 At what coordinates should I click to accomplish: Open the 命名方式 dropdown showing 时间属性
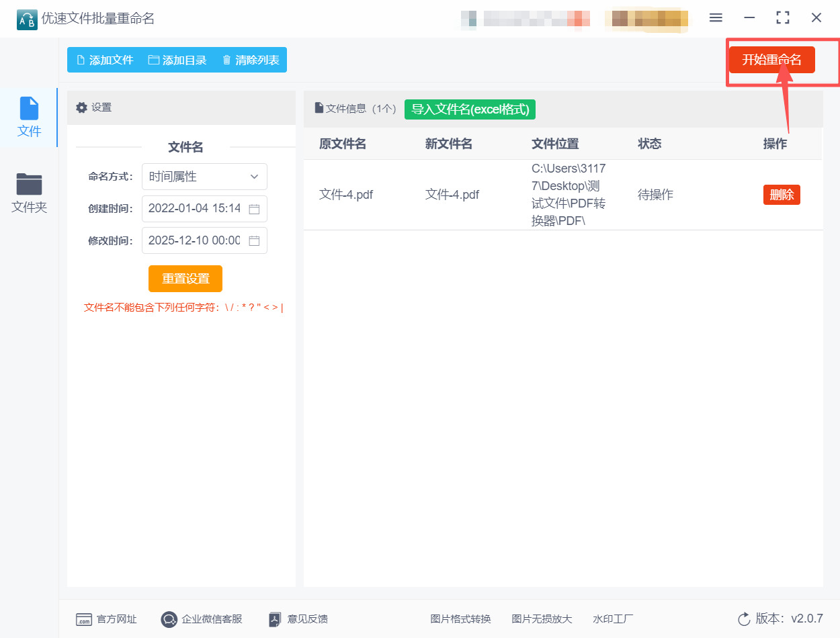click(204, 176)
